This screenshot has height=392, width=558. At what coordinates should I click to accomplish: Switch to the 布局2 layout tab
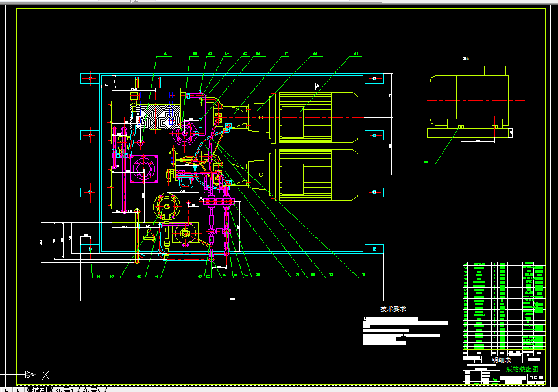tap(92, 390)
